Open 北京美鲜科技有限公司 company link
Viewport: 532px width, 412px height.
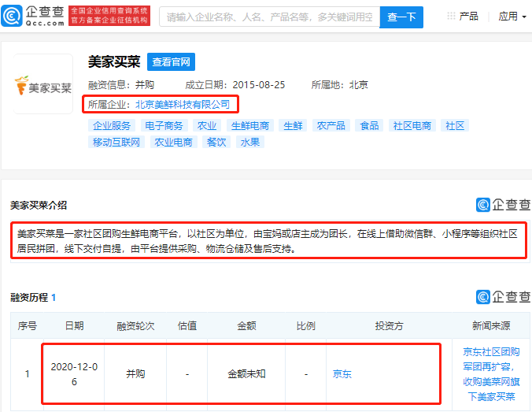pyautogui.click(x=183, y=104)
